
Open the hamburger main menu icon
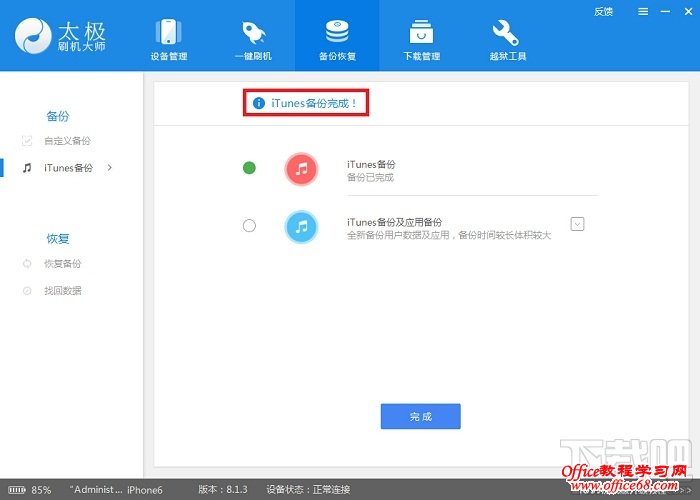[643, 12]
